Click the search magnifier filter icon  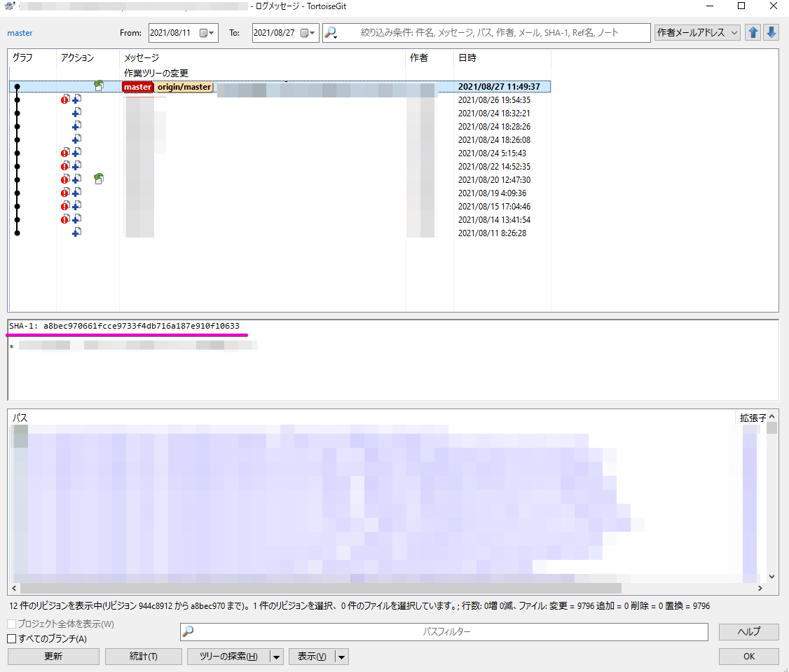coord(331,33)
